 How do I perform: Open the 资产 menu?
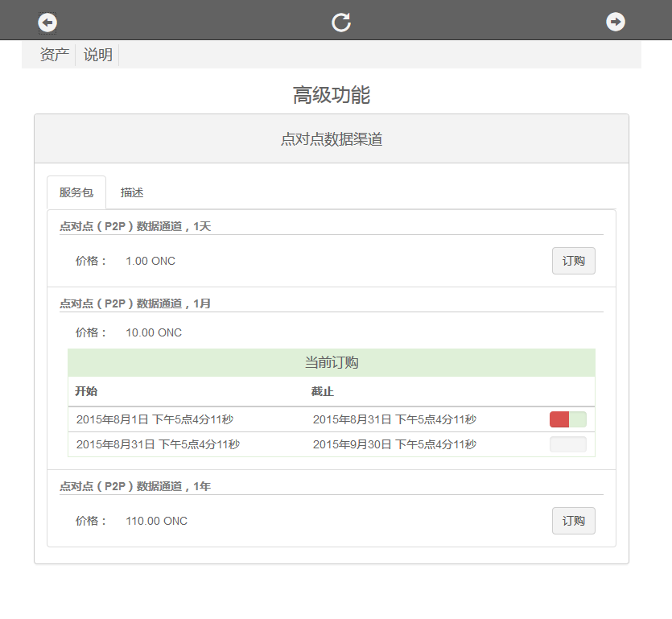click(x=54, y=56)
